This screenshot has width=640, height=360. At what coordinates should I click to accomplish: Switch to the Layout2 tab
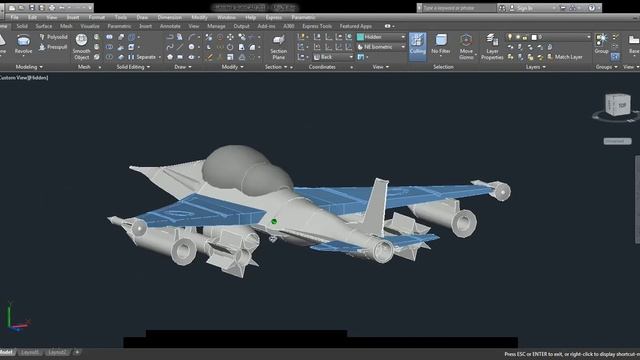(57, 352)
